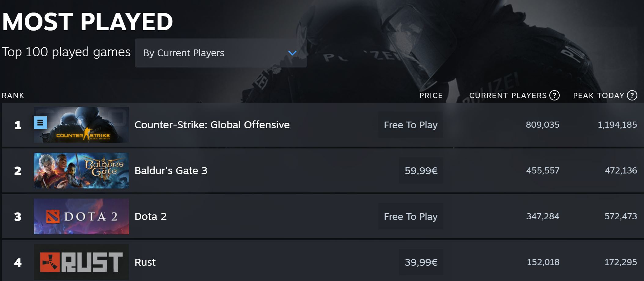Open Counter-Strike: Global Offensive title link
Viewport: 644px width, 281px height.
pyautogui.click(x=212, y=125)
